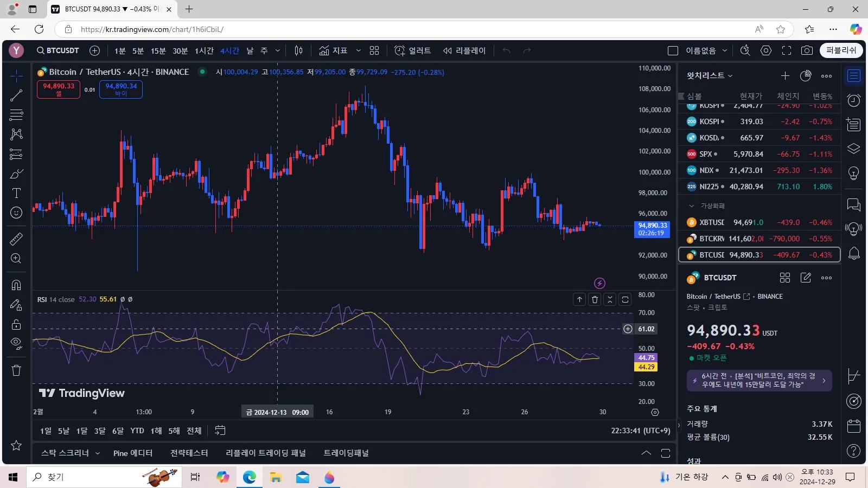The height and width of the screenshot is (488, 868).
Task: Toggle hide all drawings eye icon
Action: coord(16,344)
